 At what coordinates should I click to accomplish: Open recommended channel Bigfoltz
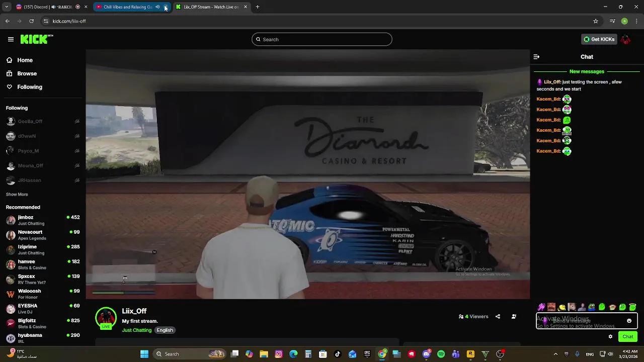pos(43,323)
